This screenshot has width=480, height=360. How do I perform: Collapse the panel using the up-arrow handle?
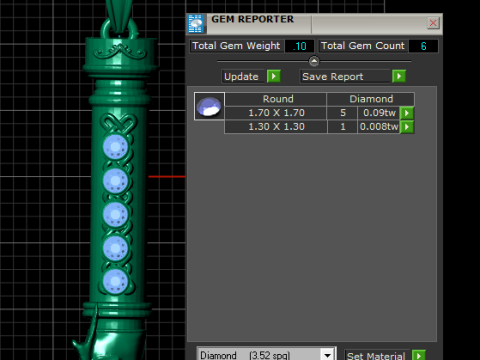pos(314,61)
